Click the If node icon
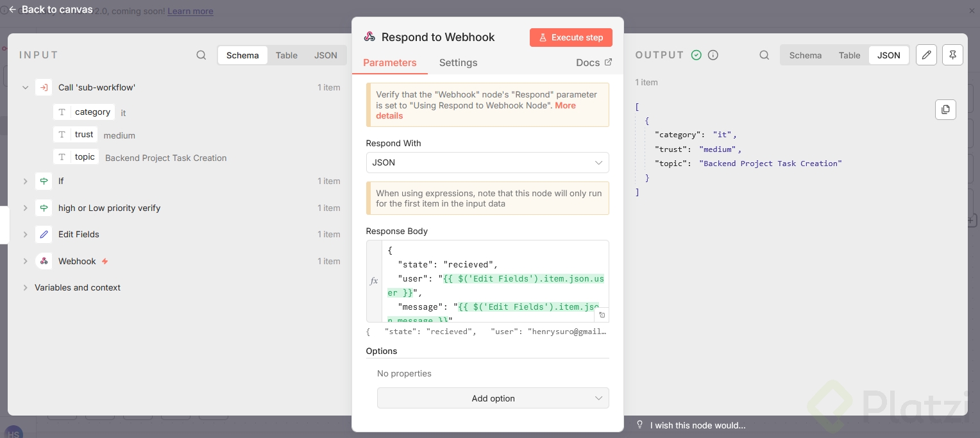 pyautogui.click(x=44, y=181)
